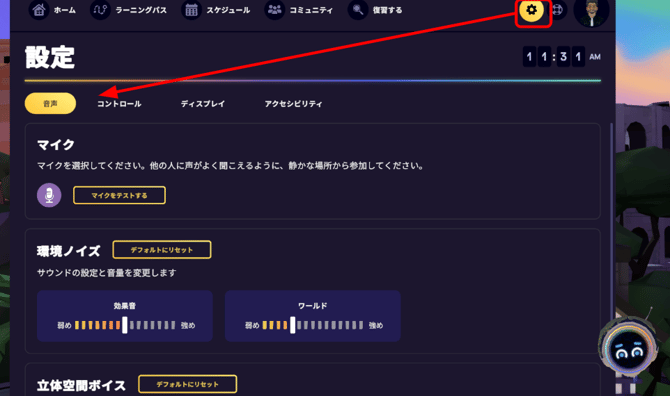Click the robot assistant face
The image size is (670, 396).
click(628, 349)
